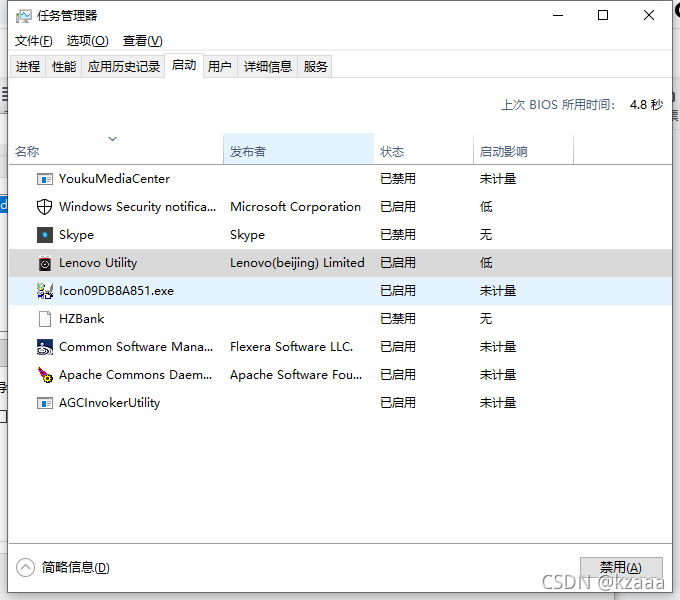
Task: Click 已禁用 status of HZBank
Action: pos(398,319)
